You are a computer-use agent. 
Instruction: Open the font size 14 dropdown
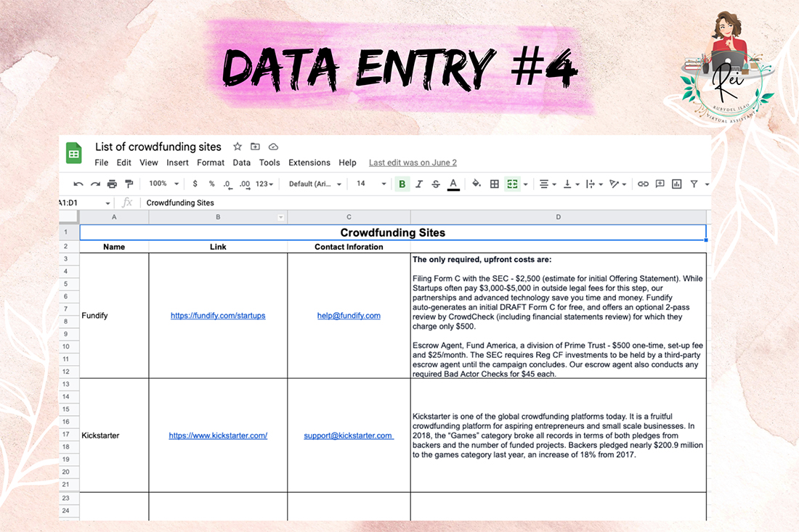point(371,184)
